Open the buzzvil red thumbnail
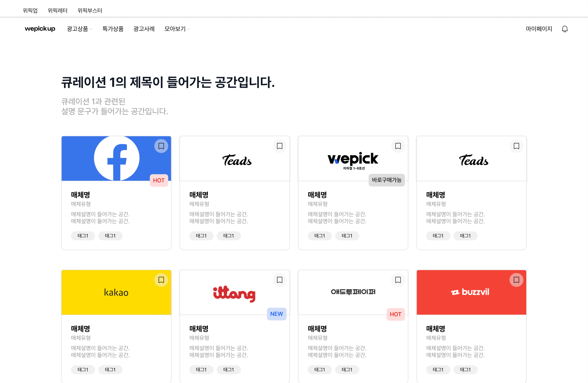The width and height of the screenshot is (588, 383). [x=471, y=292]
